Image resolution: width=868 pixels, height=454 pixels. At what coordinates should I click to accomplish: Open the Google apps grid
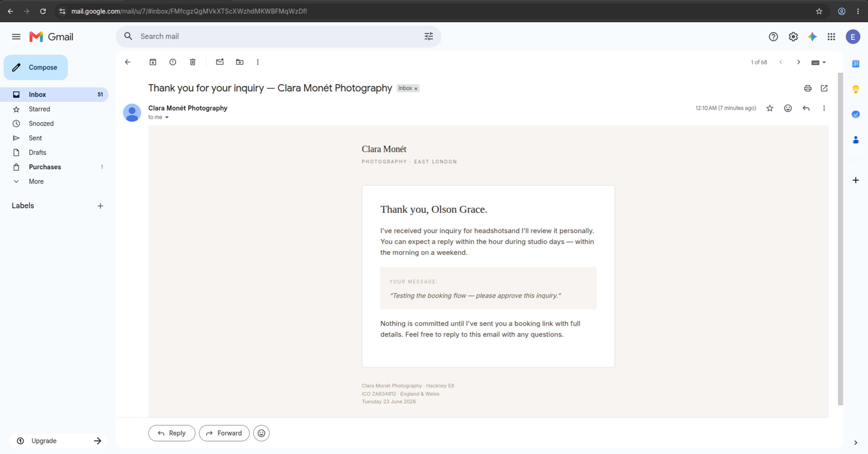point(831,37)
